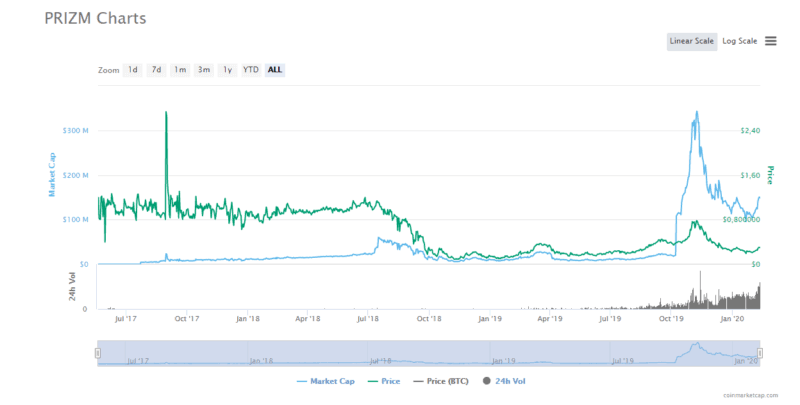Screen dimensions: 800x405
Task: Click the $300 M axis label
Action: 76,131
